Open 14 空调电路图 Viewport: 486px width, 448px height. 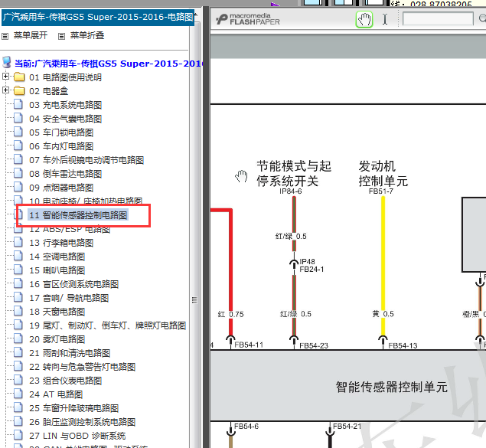coord(57,257)
